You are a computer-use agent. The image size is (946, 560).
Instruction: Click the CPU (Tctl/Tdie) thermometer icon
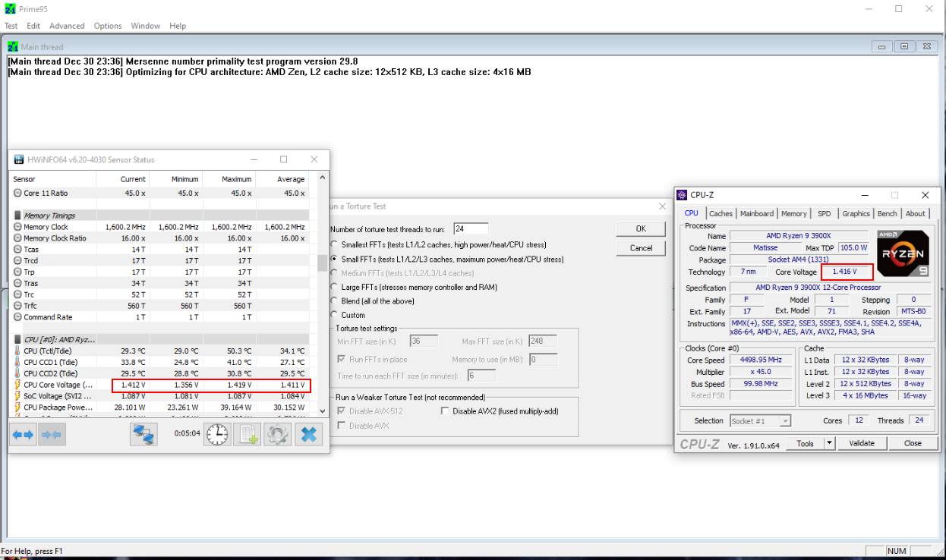coord(17,351)
